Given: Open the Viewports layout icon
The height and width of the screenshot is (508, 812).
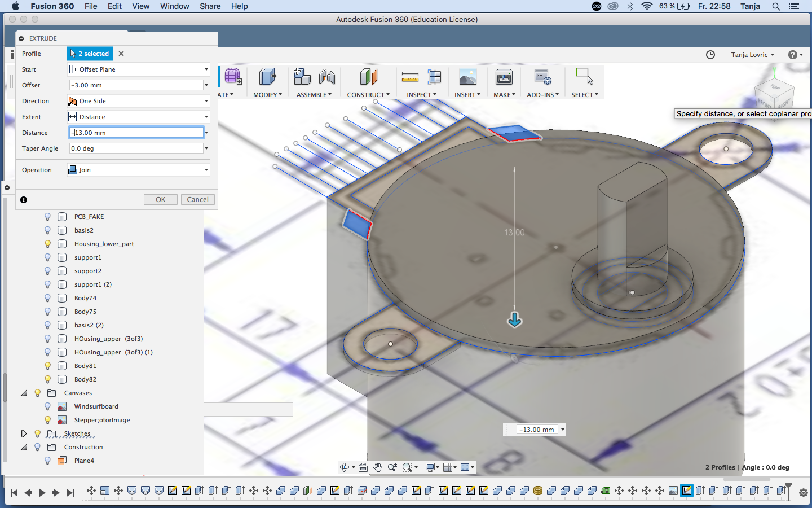Looking at the screenshot, I should click(465, 467).
